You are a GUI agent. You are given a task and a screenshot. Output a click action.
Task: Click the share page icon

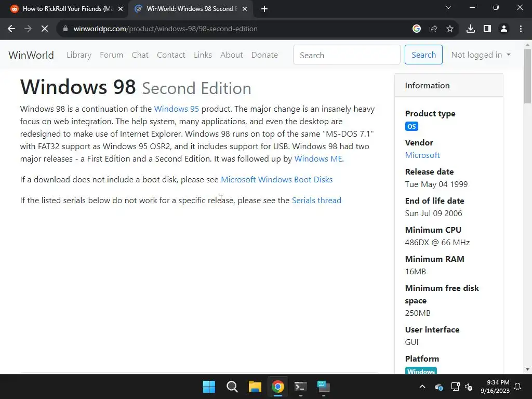(x=433, y=29)
